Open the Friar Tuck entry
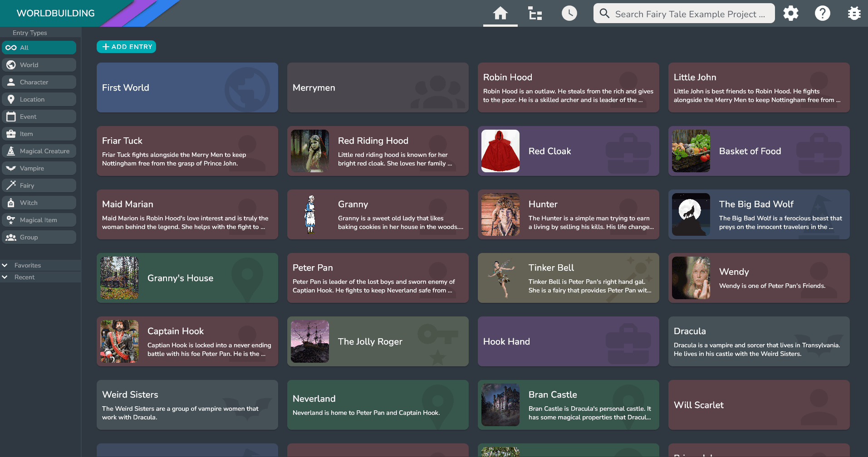The image size is (868, 457). click(x=187, y=151)
